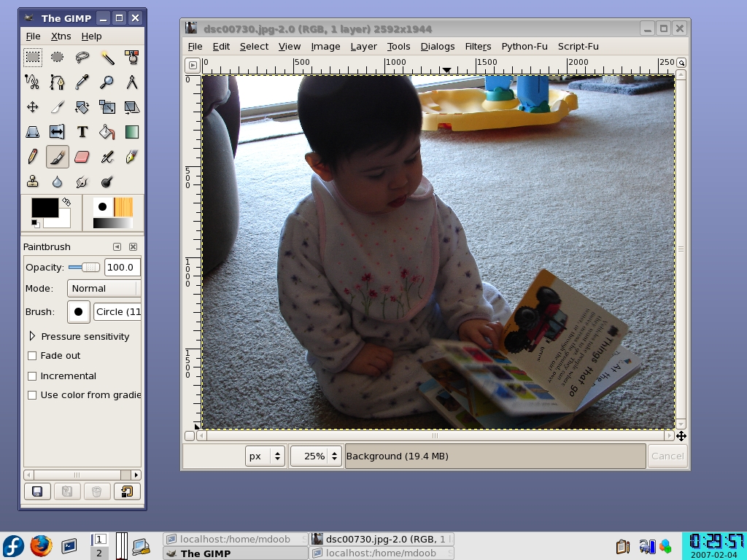Image resolution: width=747 pixels, height=560 pixels.
Task: Activate the Color Picker eyedropper tool
Action: point(82,82)
